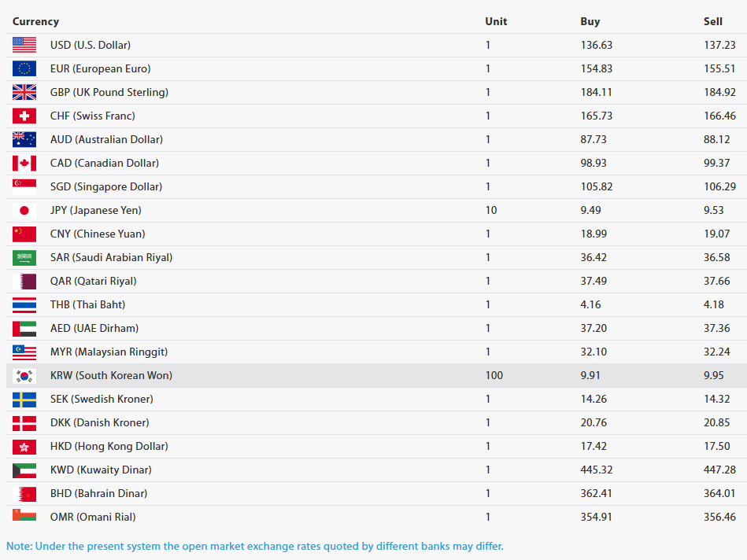Select the Kuwait flag icon
The width and height of the screenshot is (747, 560).
click(x=24, y=470)
